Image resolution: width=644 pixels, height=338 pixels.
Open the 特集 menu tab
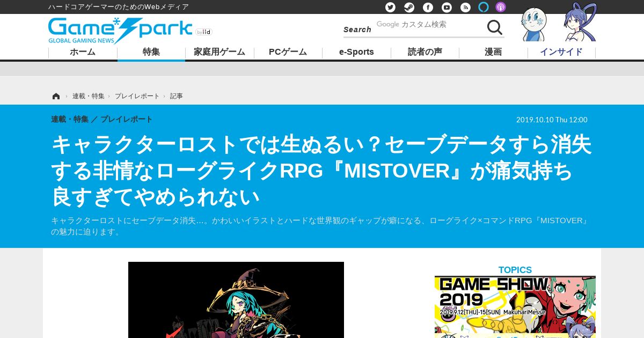(151, 52)
